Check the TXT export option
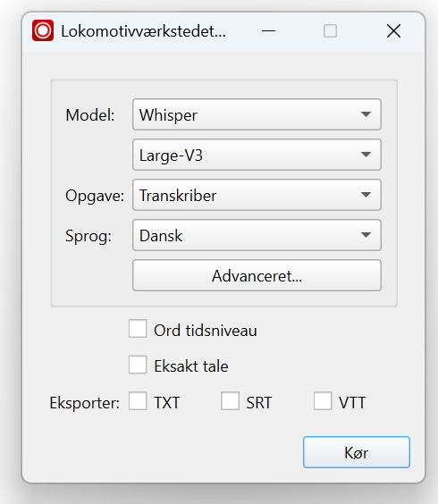Image resolution: width=438 pixels, height=504 pixels. pyautogui.click(x=138, y=401)
